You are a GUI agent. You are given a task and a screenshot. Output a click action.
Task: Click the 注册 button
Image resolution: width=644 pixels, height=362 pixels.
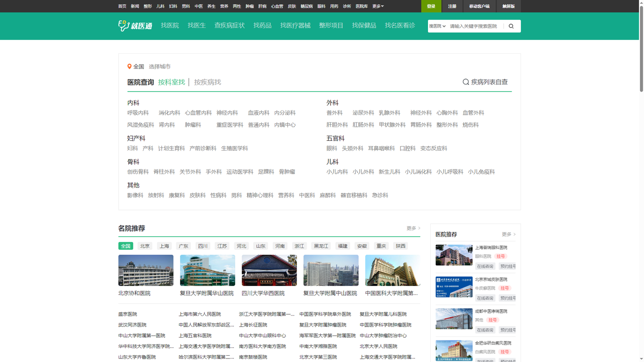[452, 6]
